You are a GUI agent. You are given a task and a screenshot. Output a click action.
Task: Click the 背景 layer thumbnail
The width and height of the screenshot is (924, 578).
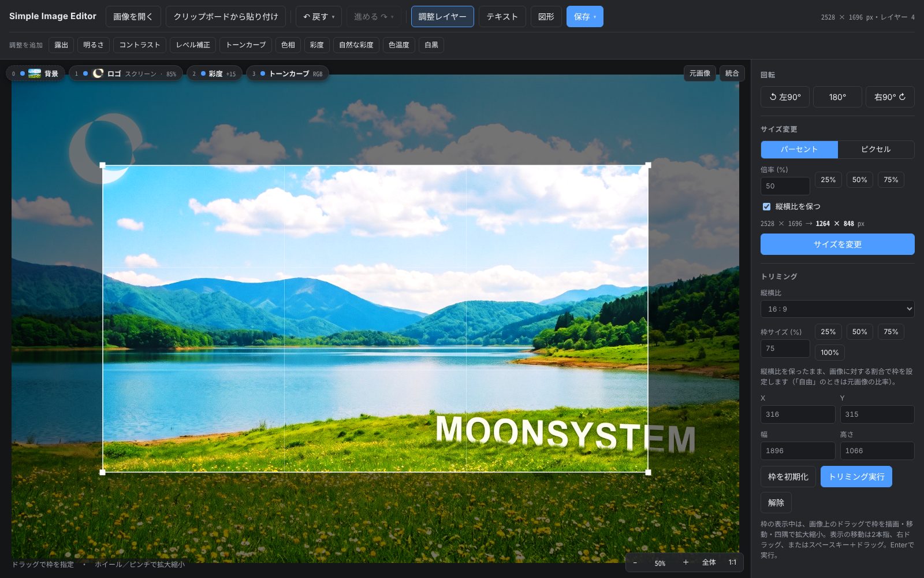pyautogui.click(x=35, y=73)
